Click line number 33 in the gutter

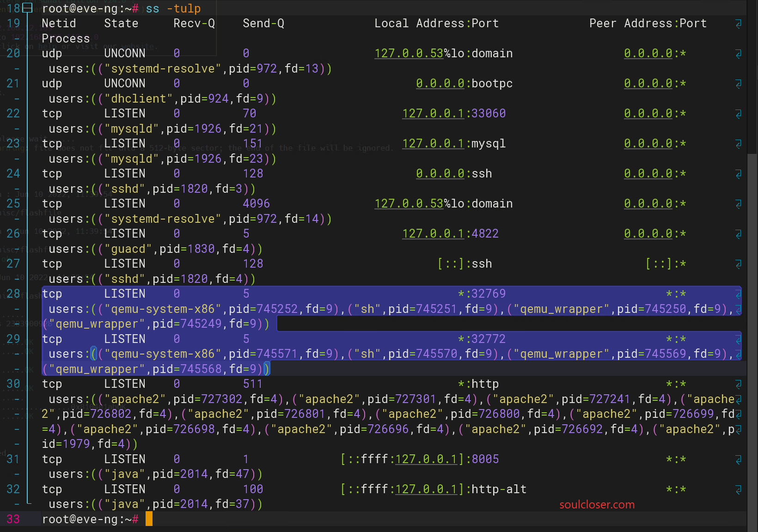[x=13, y=519]
